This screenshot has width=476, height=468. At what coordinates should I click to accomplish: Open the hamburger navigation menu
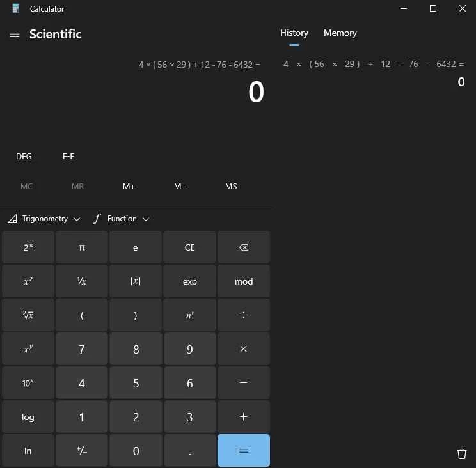click(x=15, y=34)
